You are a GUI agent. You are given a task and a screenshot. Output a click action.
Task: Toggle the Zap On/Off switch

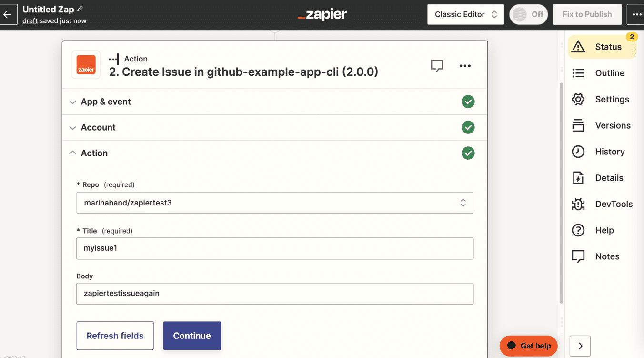528,14
